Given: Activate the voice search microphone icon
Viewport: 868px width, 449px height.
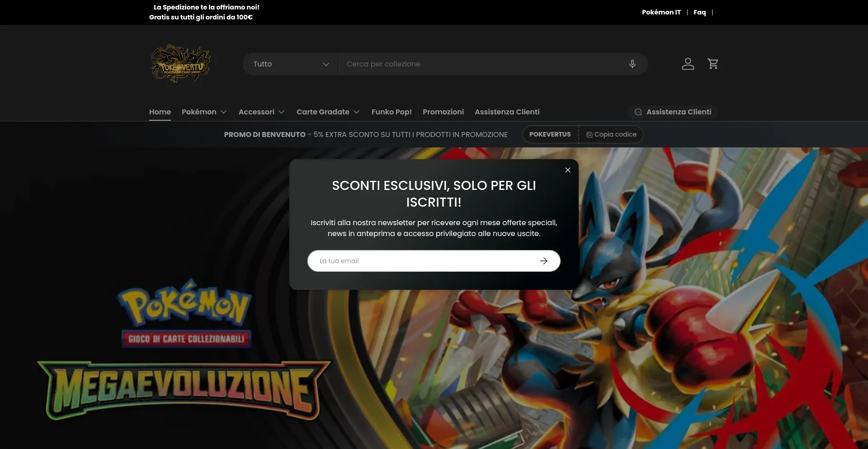Looking at the screenshot, I should pos(632,64).
